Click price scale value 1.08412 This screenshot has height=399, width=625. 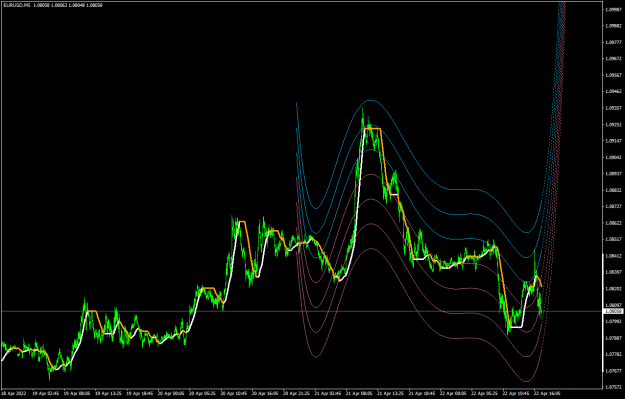(613, 256)
